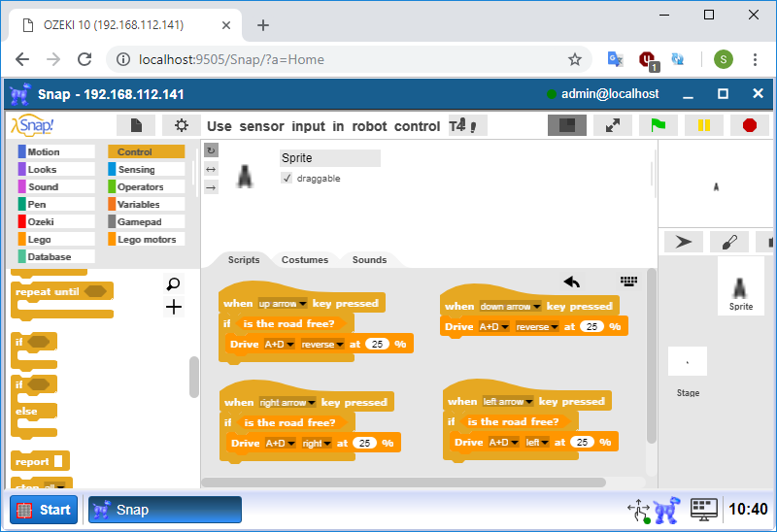
Task: Switch to full screen presentation mode
Action: (613, 125)
